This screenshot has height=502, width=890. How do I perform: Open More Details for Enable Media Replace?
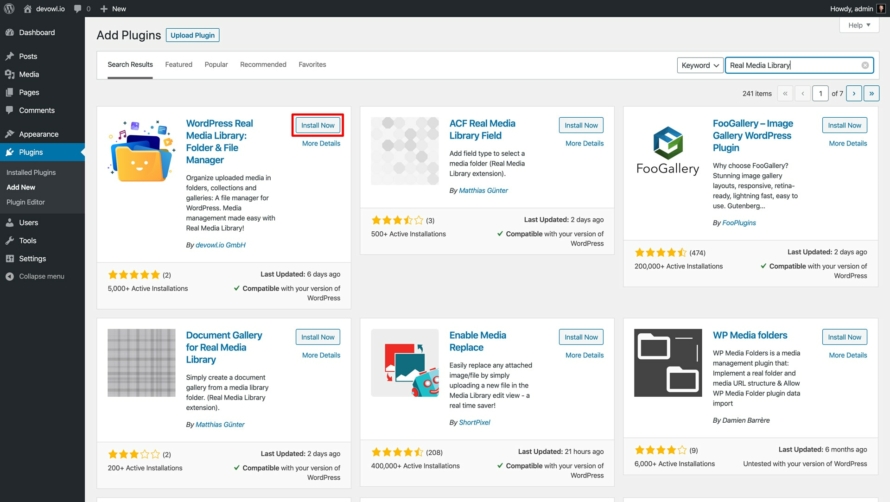585,355
